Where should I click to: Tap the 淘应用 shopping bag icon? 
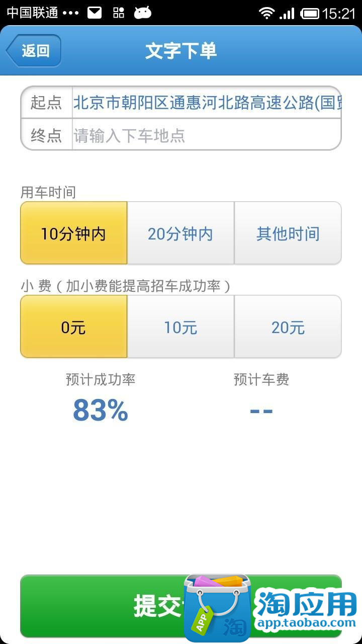[x=217, y=607]
